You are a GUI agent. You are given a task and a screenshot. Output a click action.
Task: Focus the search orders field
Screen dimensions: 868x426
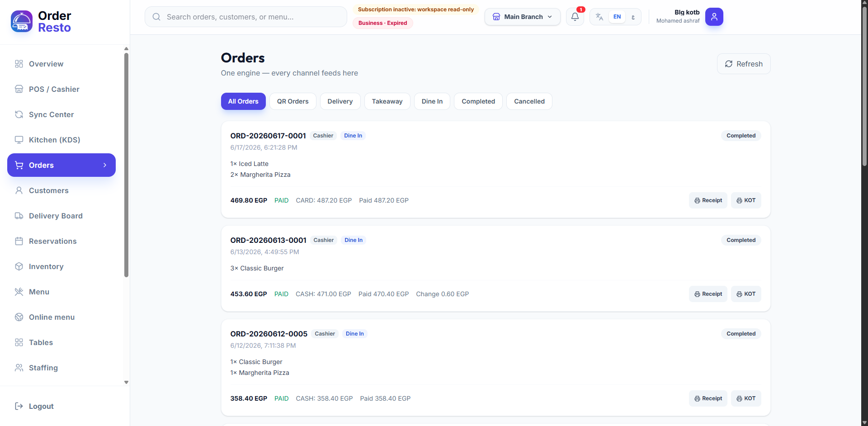pyautogui.click(x=246, y=17)
